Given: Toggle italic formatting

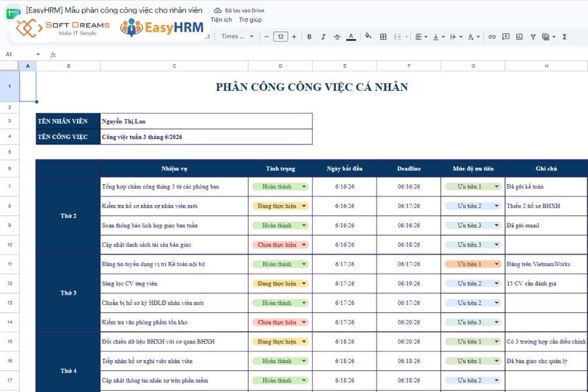Looking at the screenshot, I should [323, 37].
